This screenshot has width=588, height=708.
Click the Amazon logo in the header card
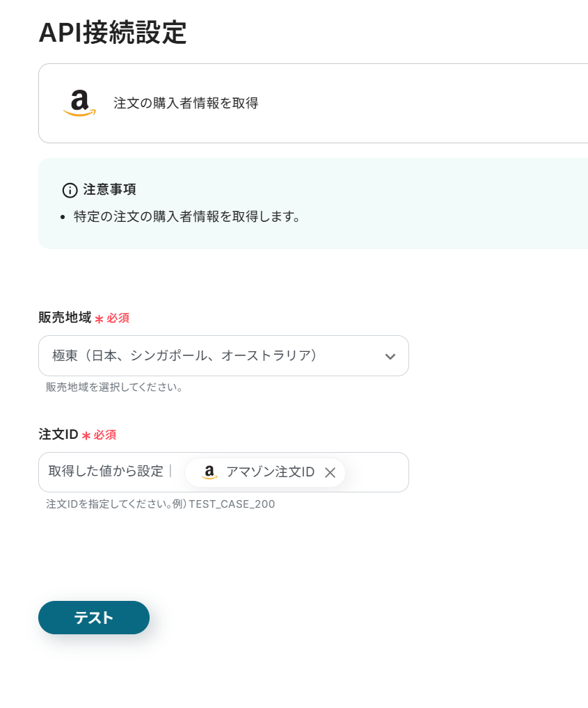pos(79,103)
